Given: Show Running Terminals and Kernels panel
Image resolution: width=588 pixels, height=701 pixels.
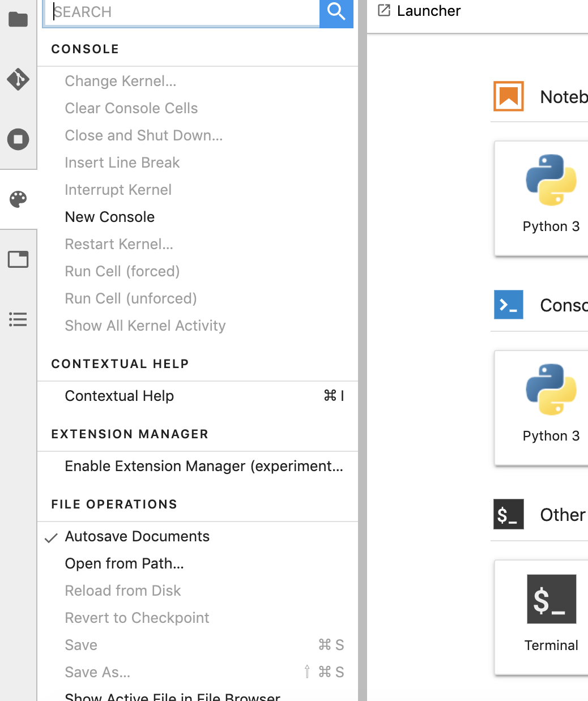Looking at the screenshot, I should (x=18, y=139).
